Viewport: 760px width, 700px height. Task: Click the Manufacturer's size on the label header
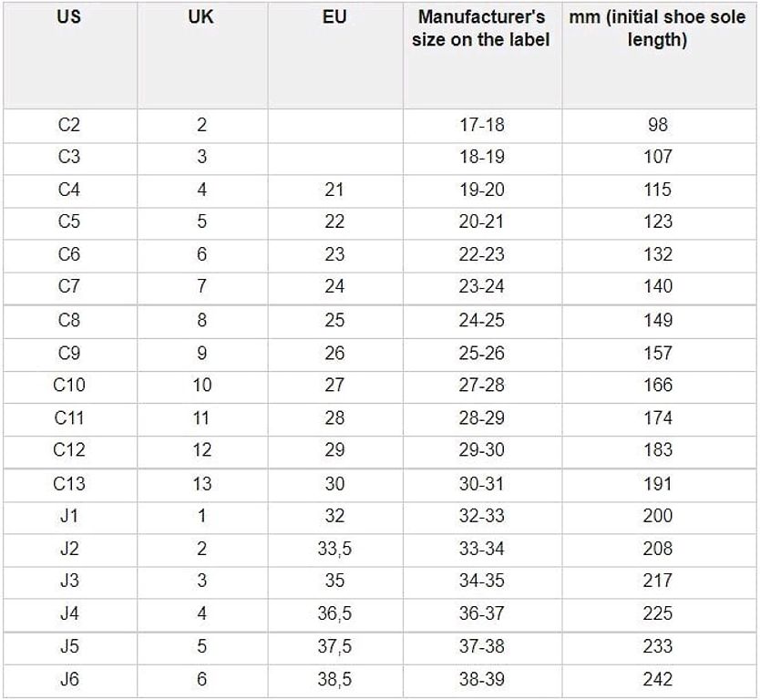click(481, 28)
